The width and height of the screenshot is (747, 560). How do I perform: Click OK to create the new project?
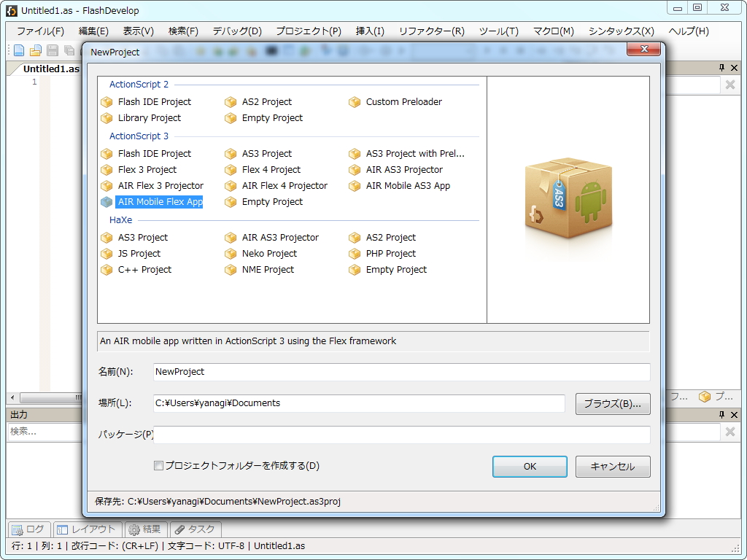pyautogui.click(x=530, y=466)
